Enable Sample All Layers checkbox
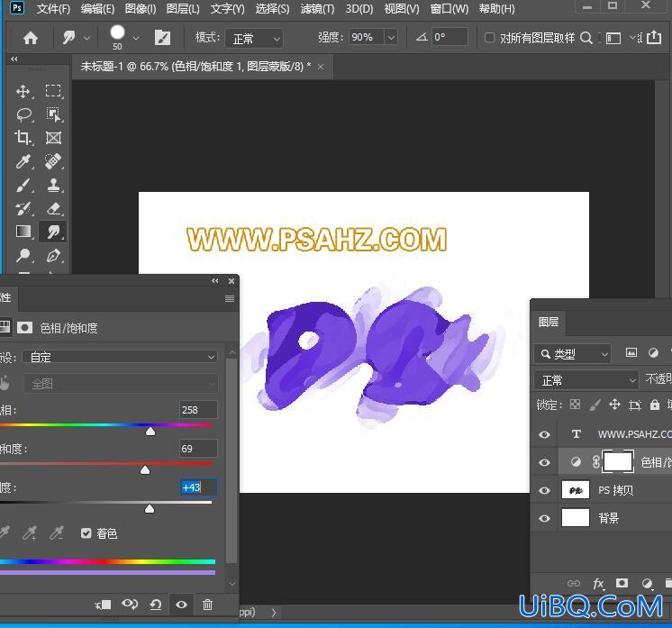Screen dimensions: 672x628 coord(489,38)
